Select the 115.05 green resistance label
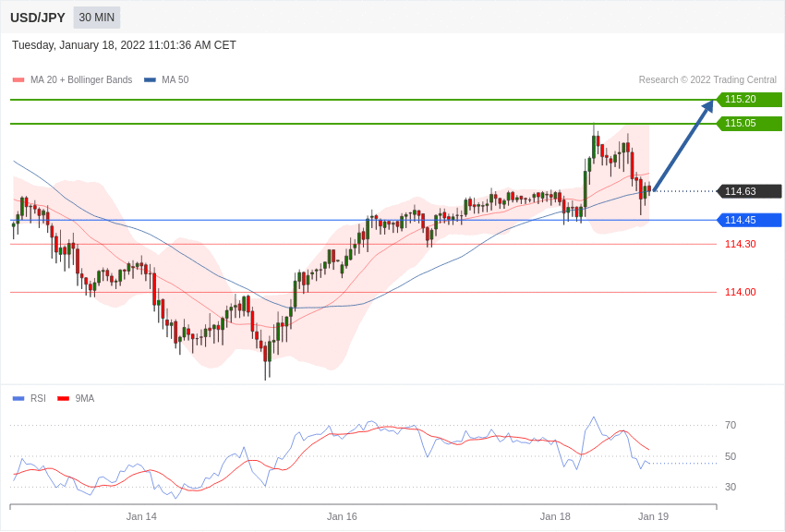 (x=749, y=123)
